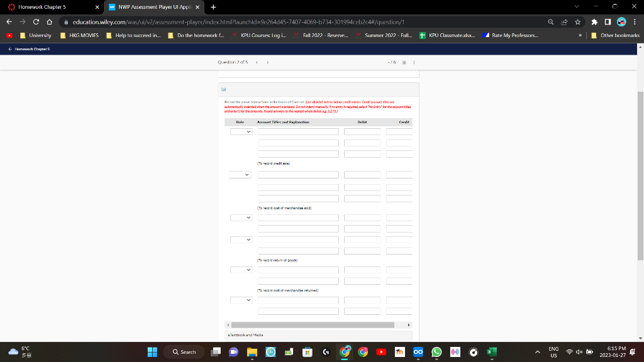Click the browser back arrow
Image resolution: width=644 pixels, height=362 pixels.
coord(8,21)
